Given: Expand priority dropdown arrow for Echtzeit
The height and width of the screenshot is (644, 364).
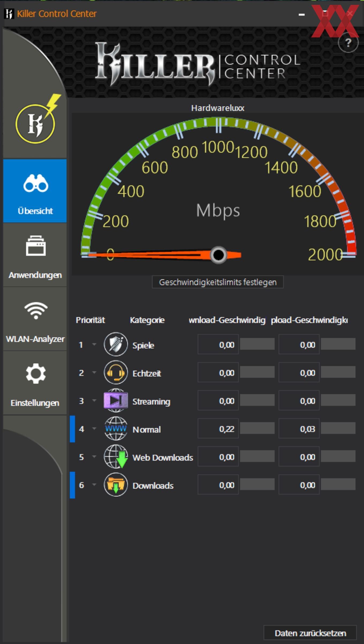Looking at the screenshot, I should point(94,372).
